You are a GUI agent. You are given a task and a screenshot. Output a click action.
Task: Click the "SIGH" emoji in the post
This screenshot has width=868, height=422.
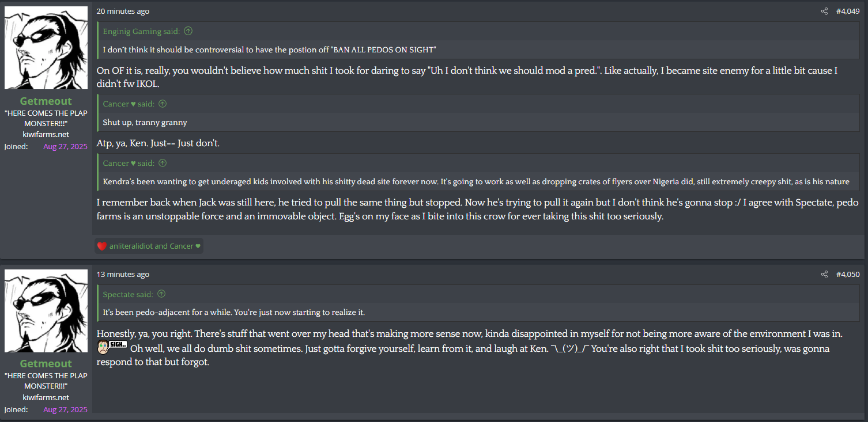(112, 347)
